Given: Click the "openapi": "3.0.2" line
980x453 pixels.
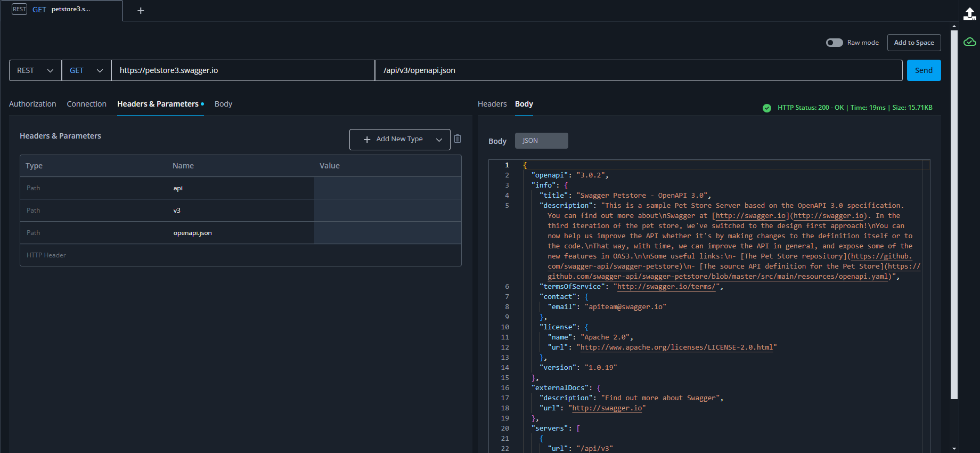Looking at the screenshot, I should click(570, 175).
